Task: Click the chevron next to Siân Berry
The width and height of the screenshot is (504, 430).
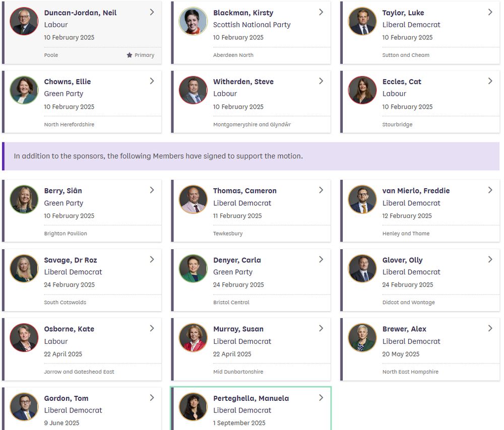Action: [152, 190]
